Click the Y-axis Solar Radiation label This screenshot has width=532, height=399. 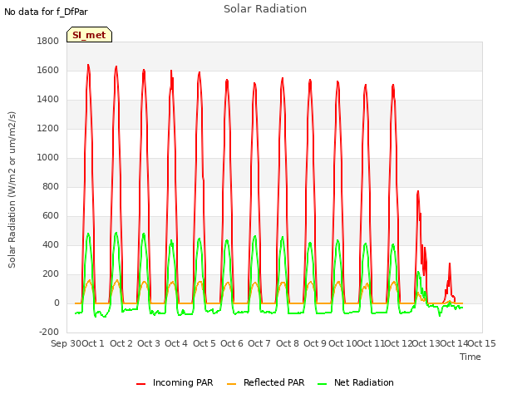pyautogui.click(x=12, y=190)
